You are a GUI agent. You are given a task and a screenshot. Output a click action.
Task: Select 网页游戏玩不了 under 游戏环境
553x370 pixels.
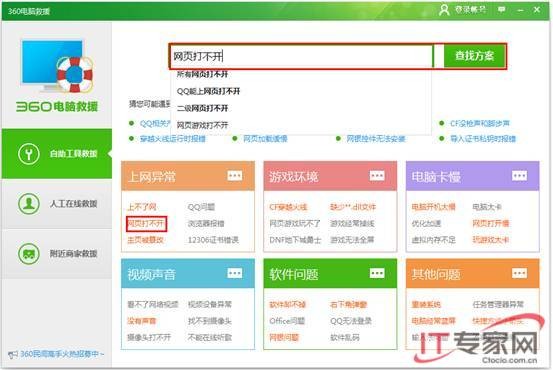pyautogui.click(x=295, y=224)
